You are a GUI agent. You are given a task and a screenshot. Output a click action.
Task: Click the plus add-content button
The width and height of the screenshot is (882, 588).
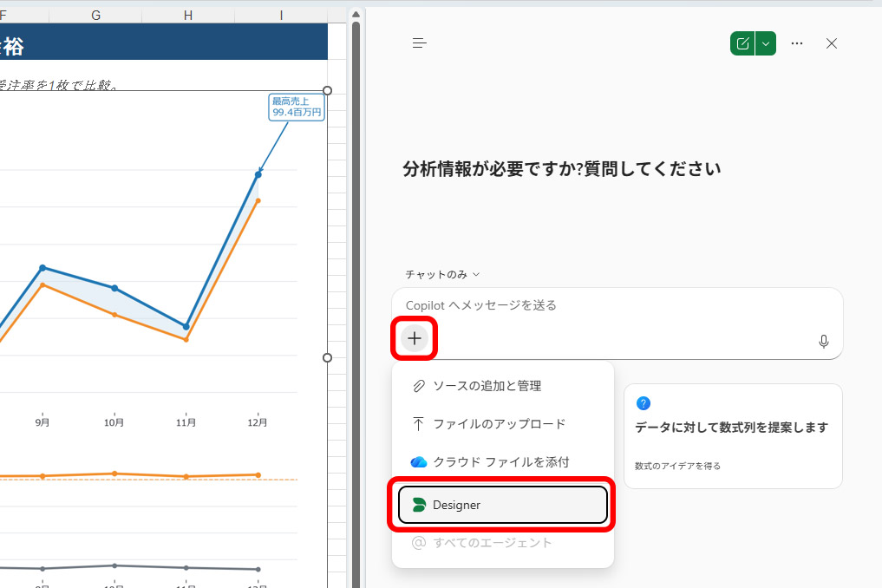[415, 338]
